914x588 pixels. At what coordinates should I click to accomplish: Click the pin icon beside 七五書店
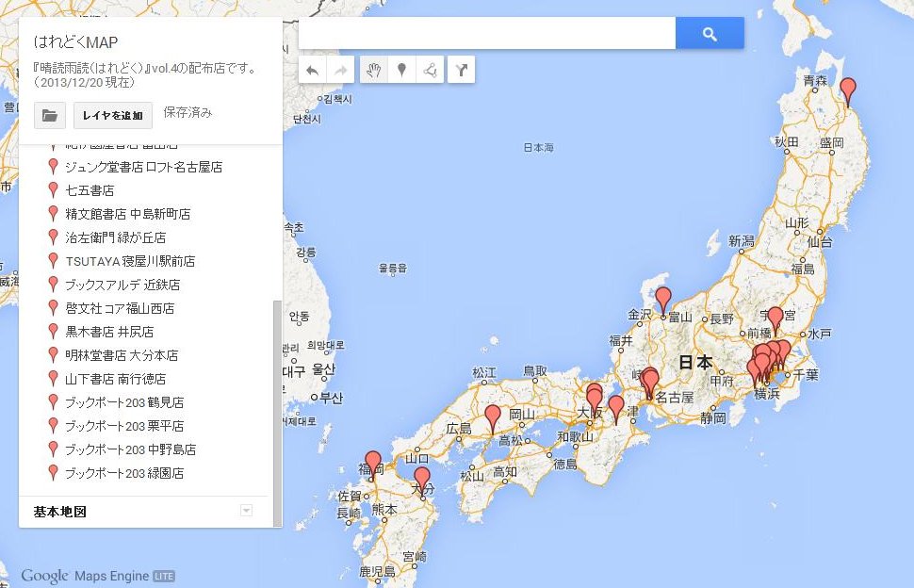(53, 190)
